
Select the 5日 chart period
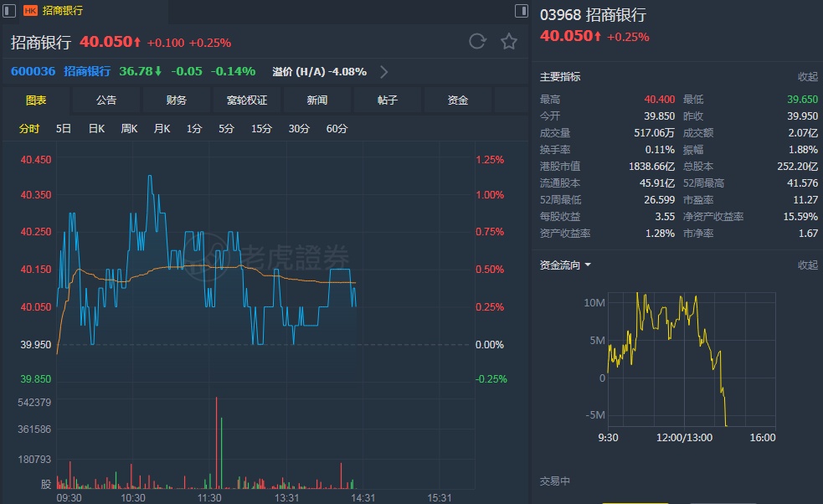click(64, 129)
